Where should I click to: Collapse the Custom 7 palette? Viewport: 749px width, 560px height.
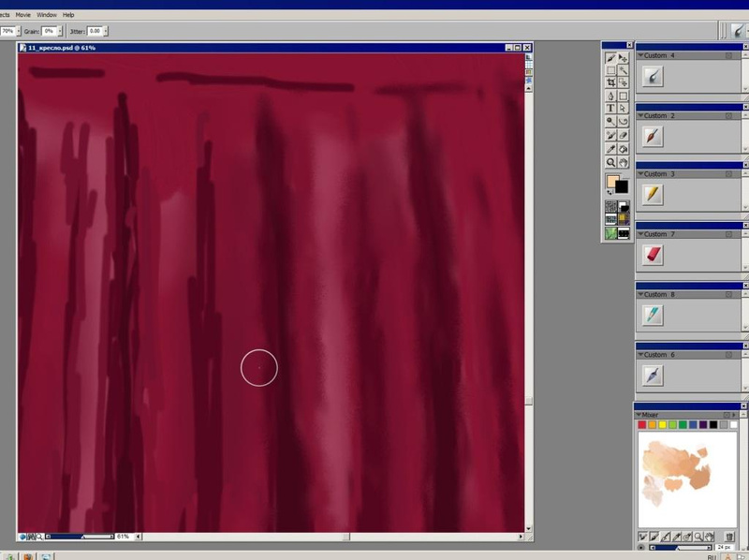[x=640, y=234]
